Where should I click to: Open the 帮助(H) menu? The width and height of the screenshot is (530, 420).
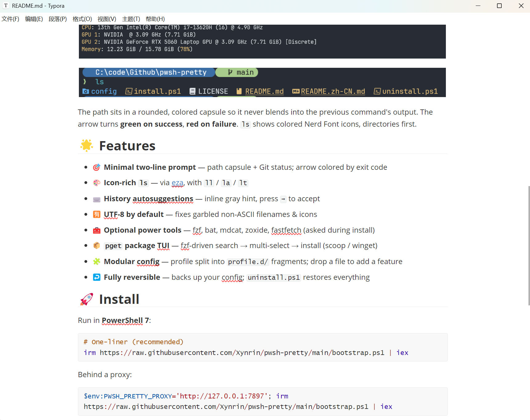click(155, 19)
